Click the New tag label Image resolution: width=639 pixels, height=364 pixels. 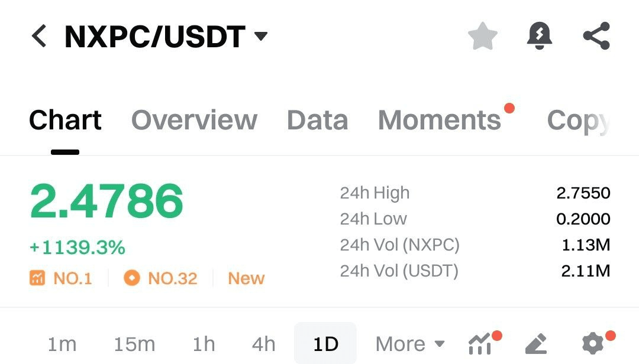tap(246, 278)
